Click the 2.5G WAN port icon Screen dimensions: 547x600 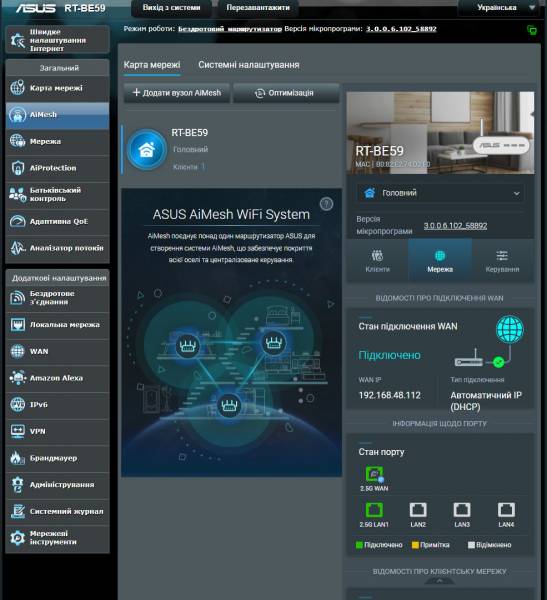click(x=374, y=474)
